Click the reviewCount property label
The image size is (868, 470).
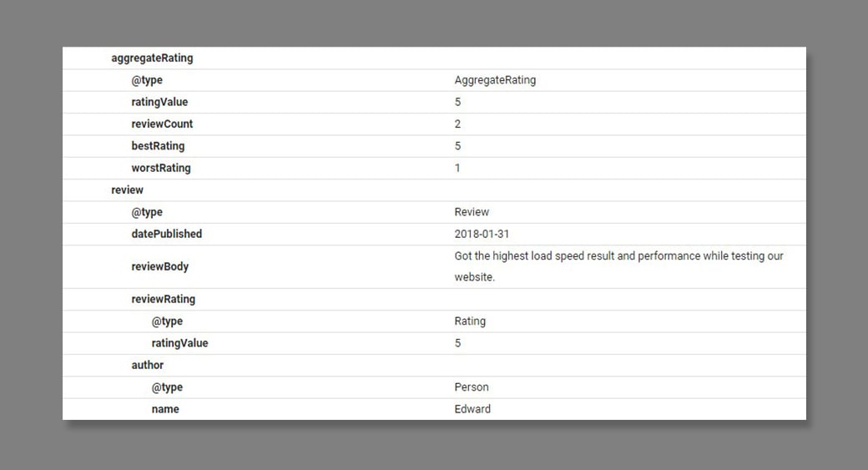tap(162, 124)
